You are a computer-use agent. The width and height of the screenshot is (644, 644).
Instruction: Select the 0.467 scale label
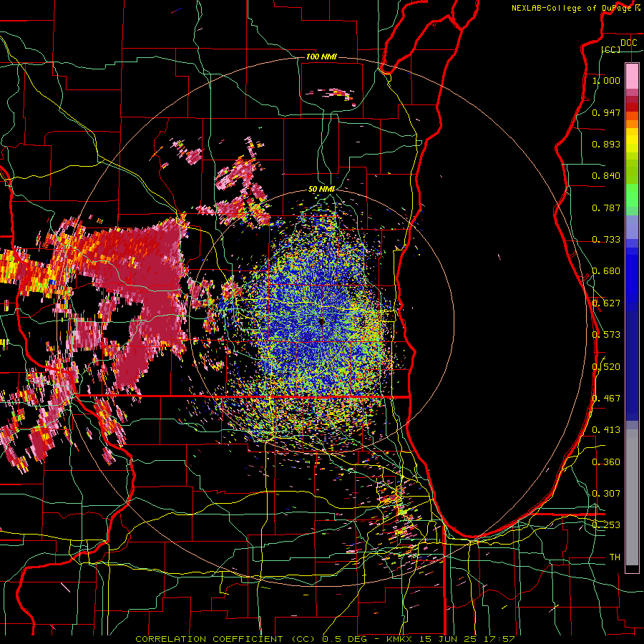coord(606,399)
